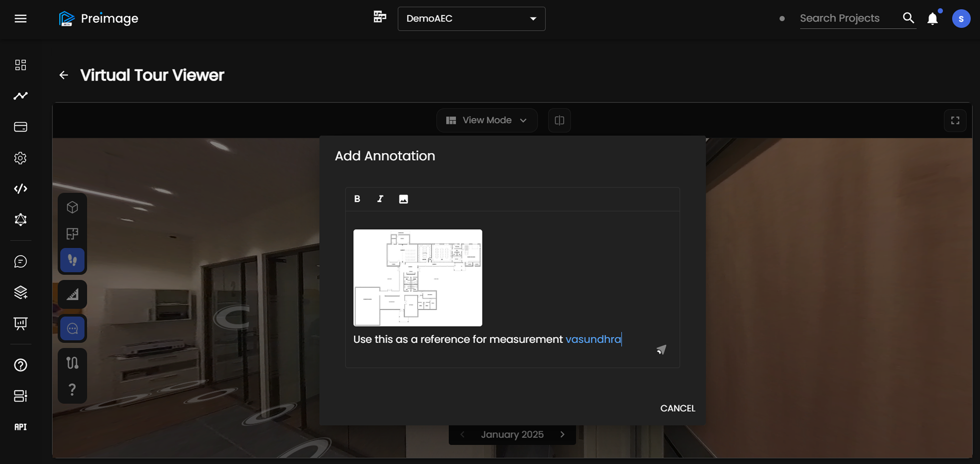980x464 pixels.
Task: Click the CANCEL button
Action: pyautogui.click(x=678, y=408)
